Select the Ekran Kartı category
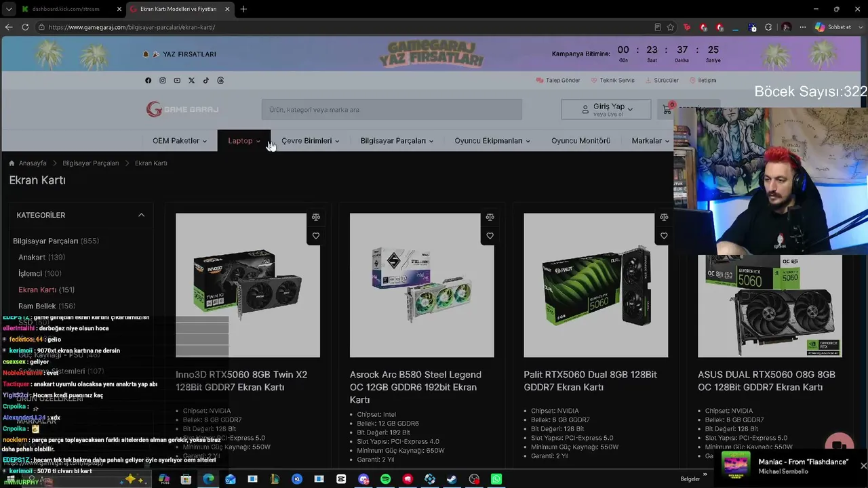 tap(46, 290)
